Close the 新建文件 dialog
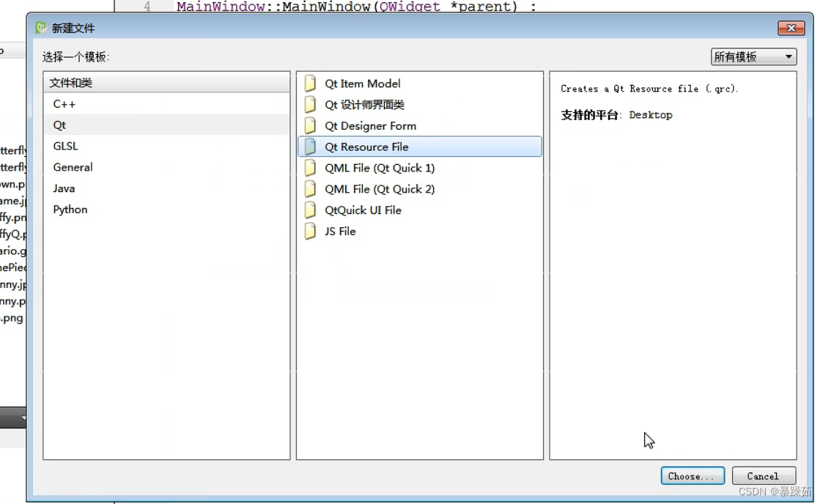823x504 pixels. pyautogui.click(x=791, y=28)
